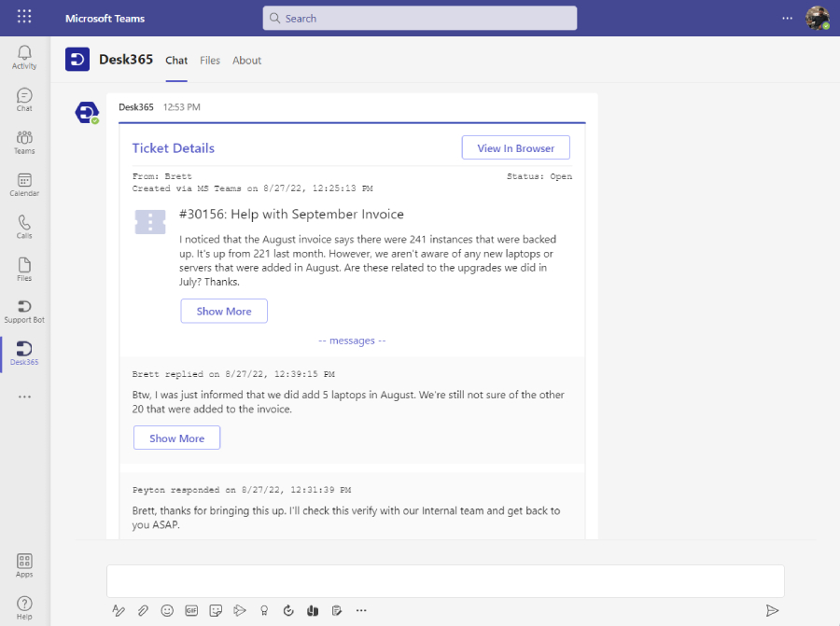Click 'Peyton responded on 8/27/22' line

[242, 490]
